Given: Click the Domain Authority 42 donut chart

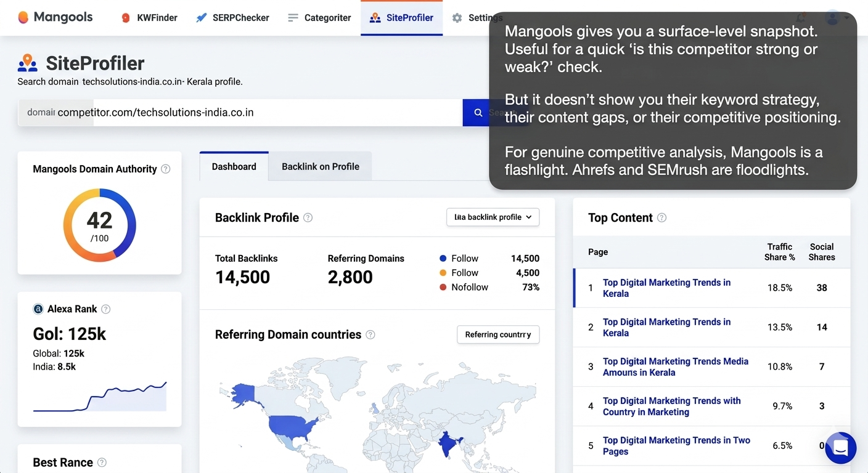Looking at the screenshot, I should point(99,225).
